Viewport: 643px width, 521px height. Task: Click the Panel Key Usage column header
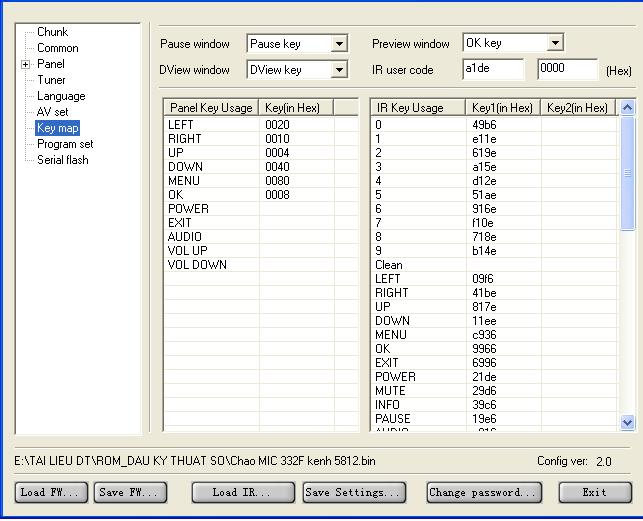pyautogui.click(x=211, y=108)
